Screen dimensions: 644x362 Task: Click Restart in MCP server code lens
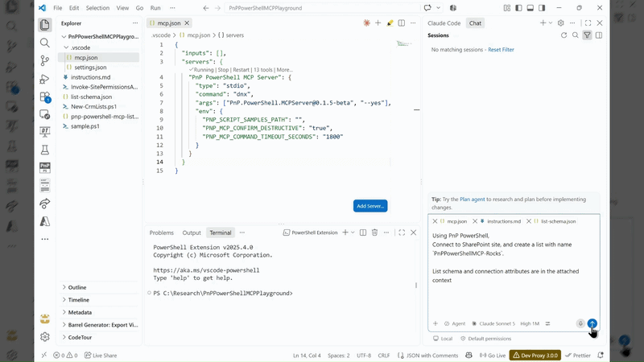241,70
